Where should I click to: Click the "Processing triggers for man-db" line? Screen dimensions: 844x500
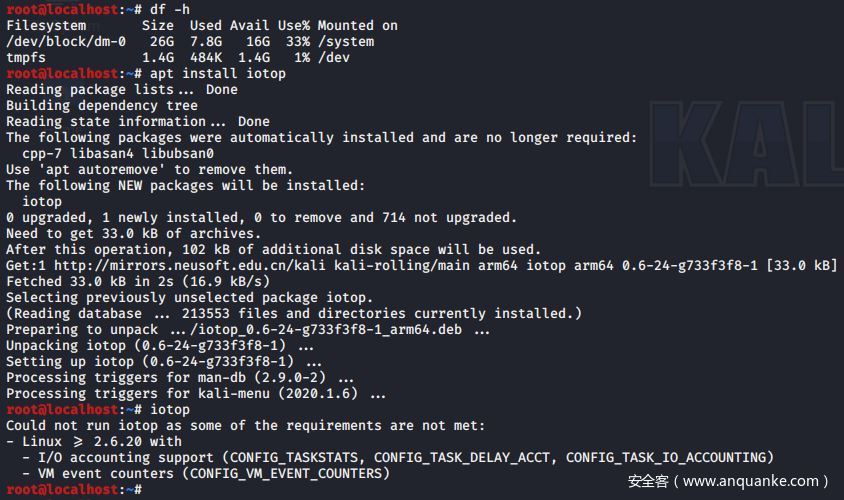point(180,377)
